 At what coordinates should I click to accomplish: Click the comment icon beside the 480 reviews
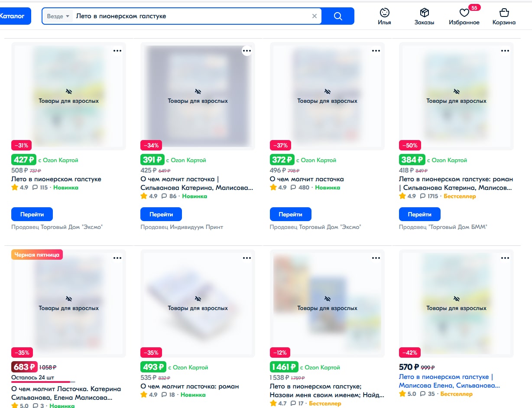pos(293,188)
